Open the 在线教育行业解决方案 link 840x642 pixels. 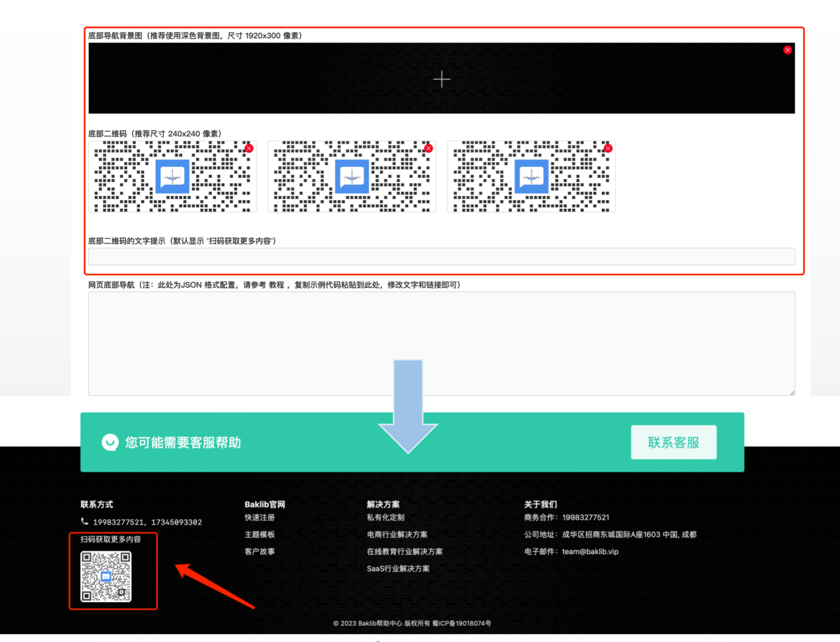(405, 552)
